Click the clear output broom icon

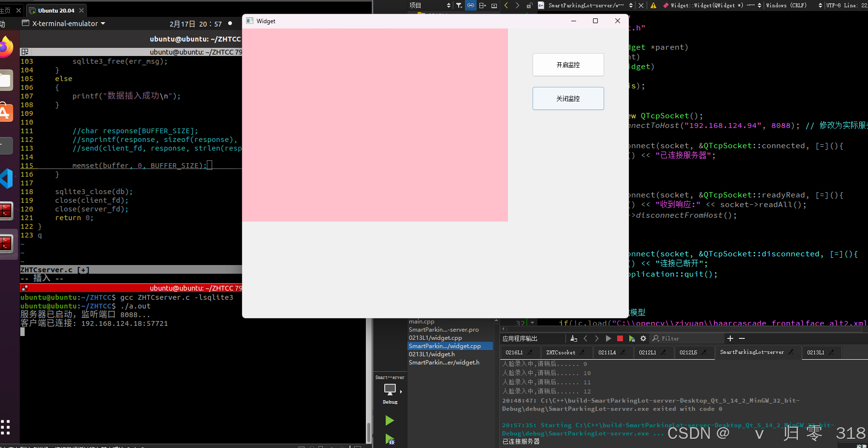[574, 338]
